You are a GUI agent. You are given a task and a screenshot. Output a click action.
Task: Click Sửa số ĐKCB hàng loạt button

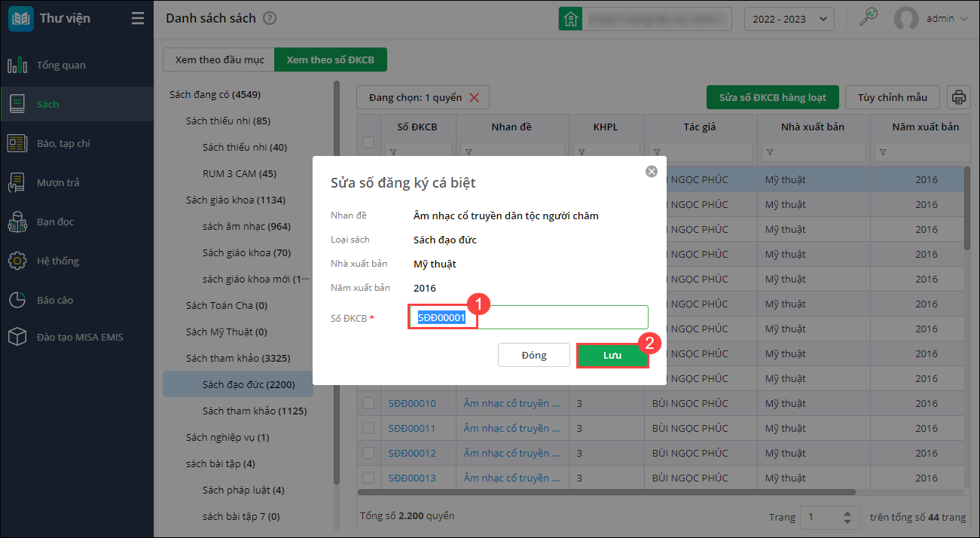coord(772,97)
